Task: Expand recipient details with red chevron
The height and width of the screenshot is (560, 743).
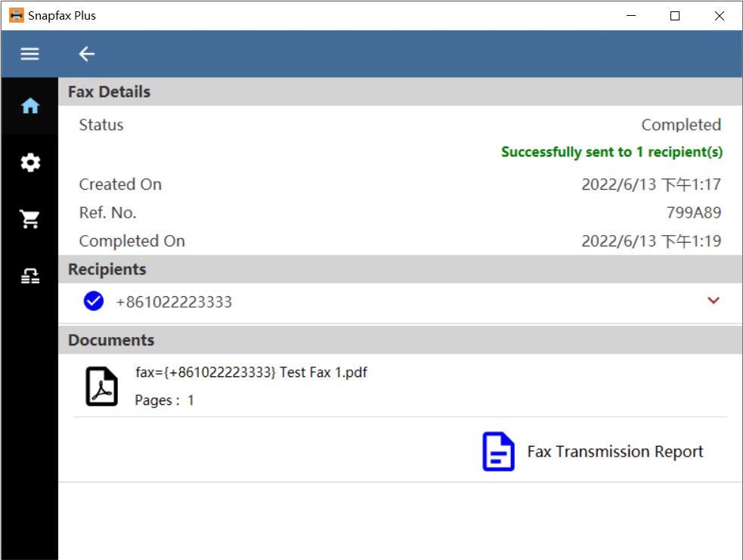Action: coord(713,301)
